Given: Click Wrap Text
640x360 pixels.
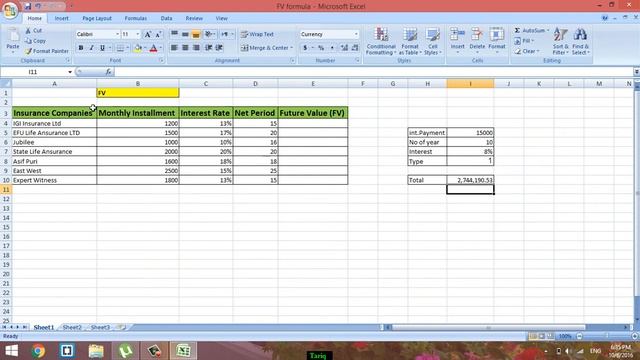Looking at the screenshot, I should (258, 34).
